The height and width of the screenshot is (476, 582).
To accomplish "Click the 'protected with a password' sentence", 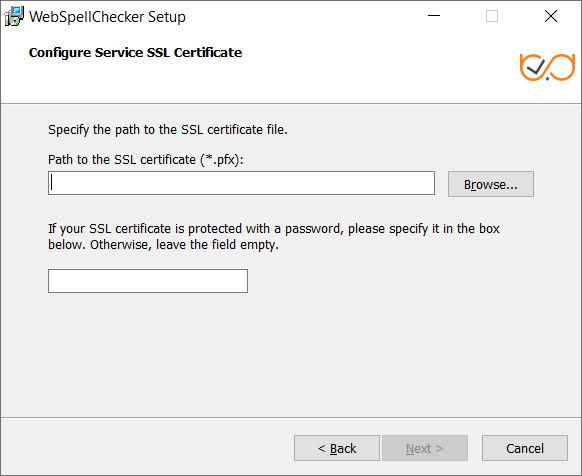I will tap(274, 229).
